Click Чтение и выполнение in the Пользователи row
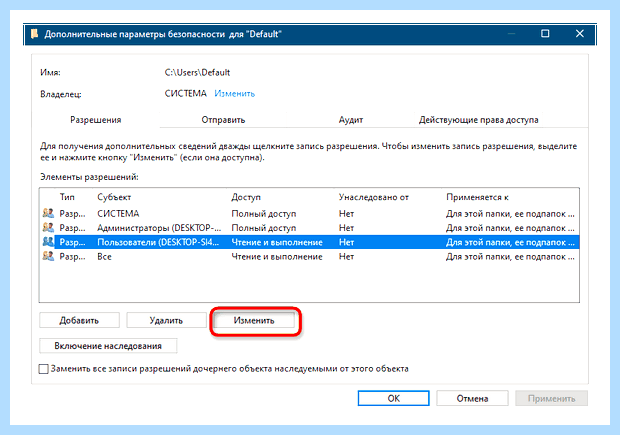620x435 pixels. tap(277, 242)
